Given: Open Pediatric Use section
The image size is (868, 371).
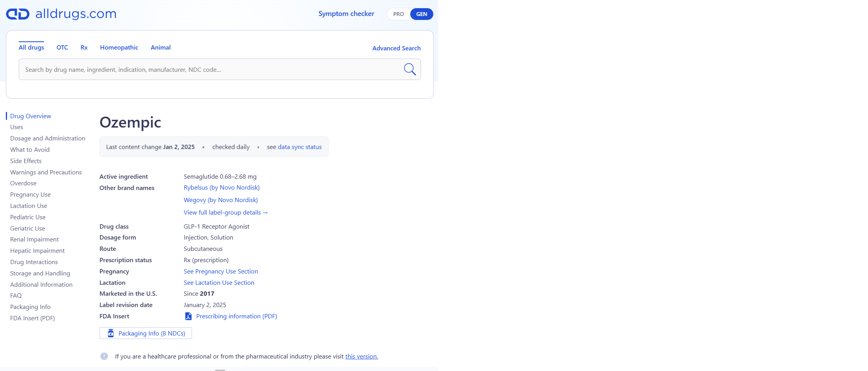Looking at the screenshot, I should [28, 217].
